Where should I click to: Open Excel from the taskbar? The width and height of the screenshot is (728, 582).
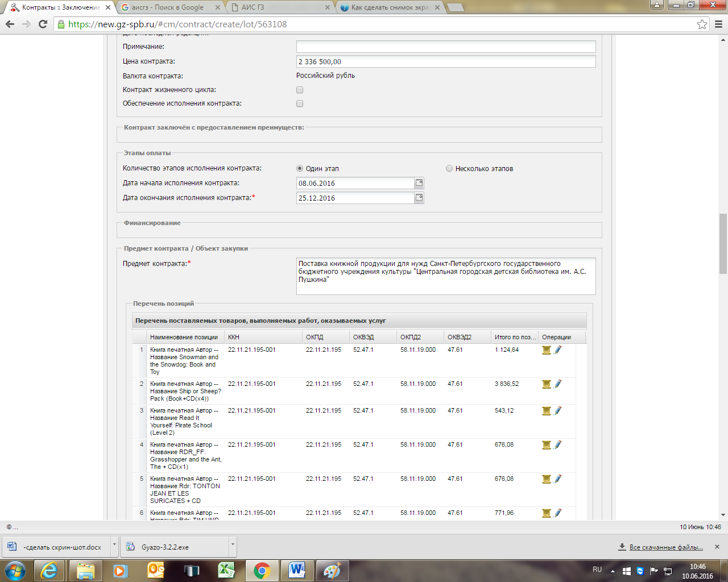coord(226,571)
